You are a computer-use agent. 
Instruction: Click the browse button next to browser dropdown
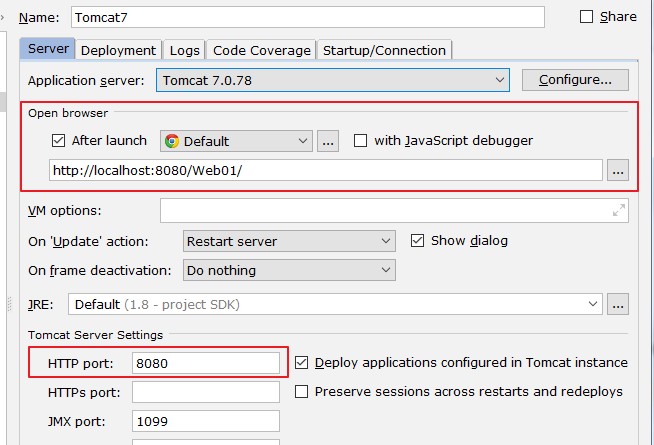(328, 141)
